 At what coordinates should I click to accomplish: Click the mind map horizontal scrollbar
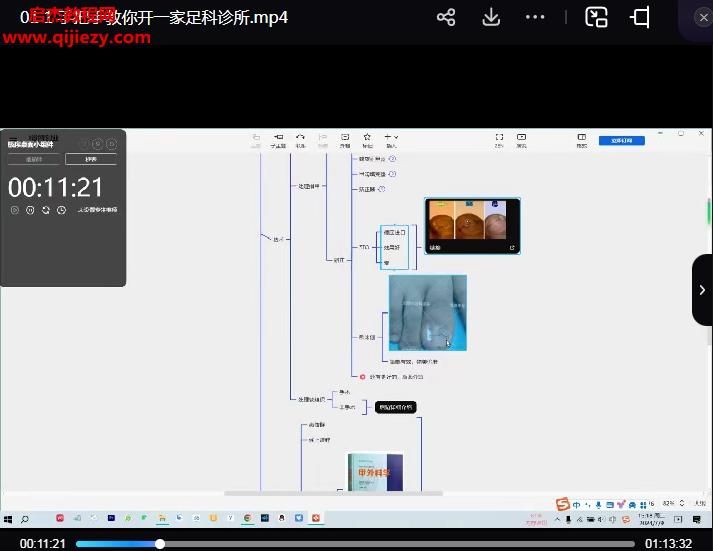pos(333,493)
